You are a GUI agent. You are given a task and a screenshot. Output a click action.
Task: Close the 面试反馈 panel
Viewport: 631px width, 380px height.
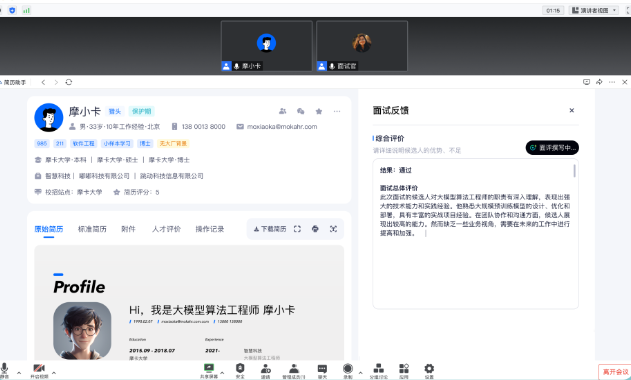pyautogui.click(x=571, y=110)
